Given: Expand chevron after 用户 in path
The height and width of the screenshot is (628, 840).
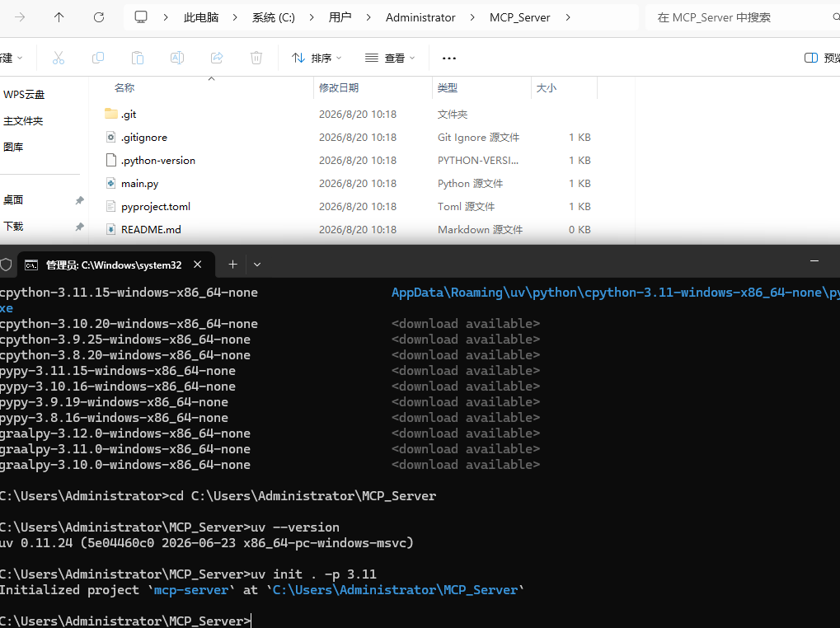Looking at the screenshot, I should (368, 17).
